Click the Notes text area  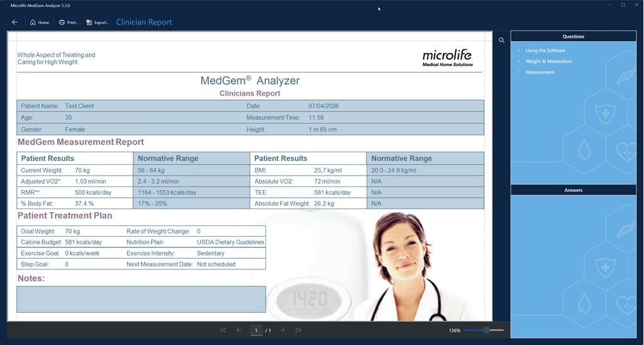pyautogui.click(x=142, y=299)
